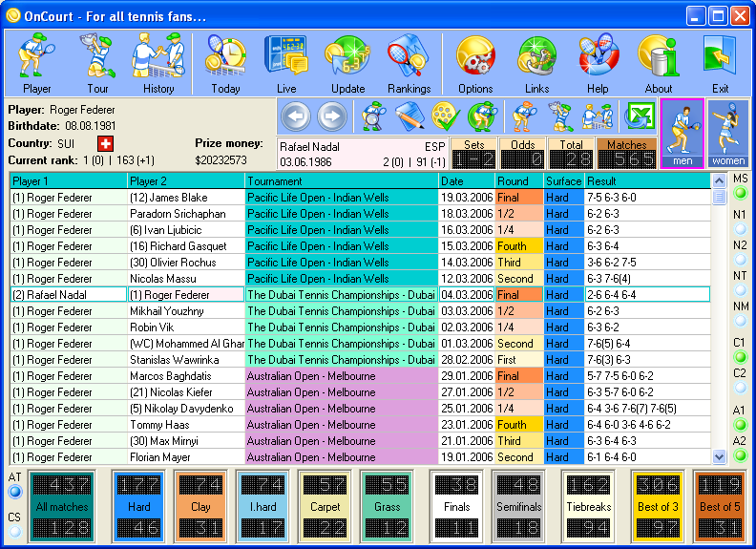
Task: Switch to the men's tour icon
Action: pyautogui.click(x=682, y=134)
